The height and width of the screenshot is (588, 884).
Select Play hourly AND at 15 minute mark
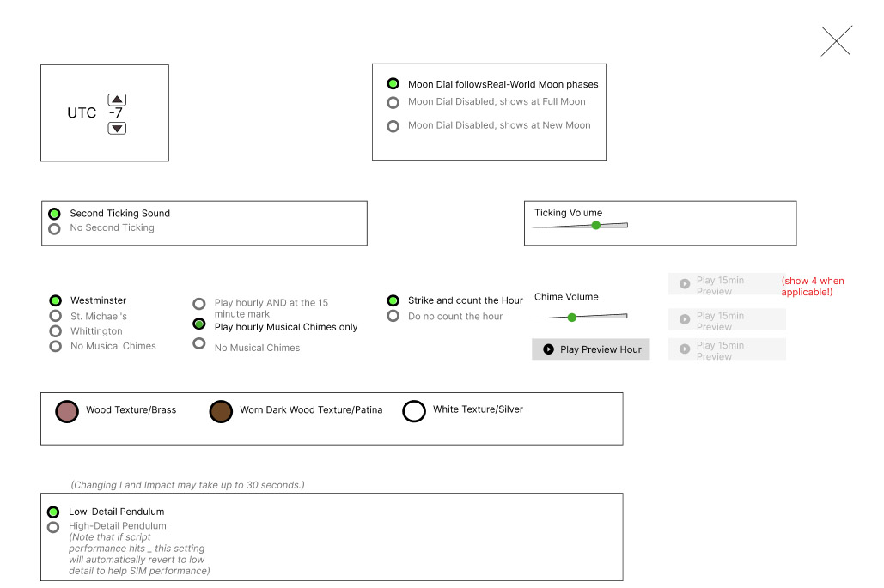point(199,304)
